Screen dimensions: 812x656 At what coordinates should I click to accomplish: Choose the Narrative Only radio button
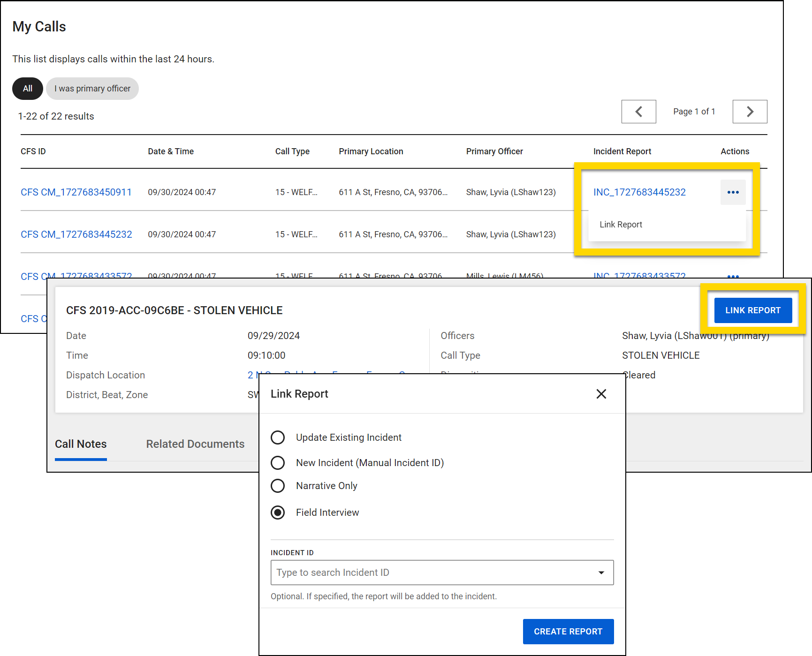click(x=278, y=486)
